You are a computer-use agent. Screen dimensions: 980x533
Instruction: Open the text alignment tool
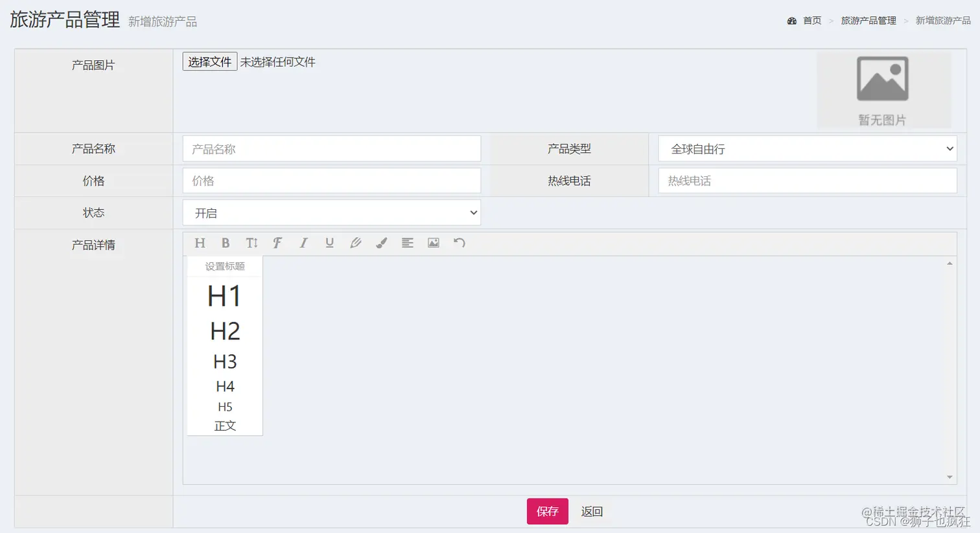pyautogui.click(x=407, y=243)
